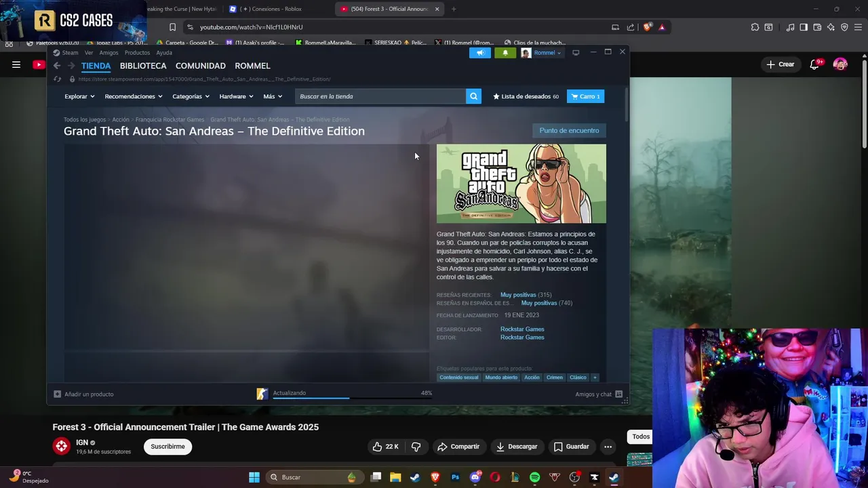The height and width of the screenshot is (488, 868).
Task: Switch to TIENDA section
Action: (96, 66)
